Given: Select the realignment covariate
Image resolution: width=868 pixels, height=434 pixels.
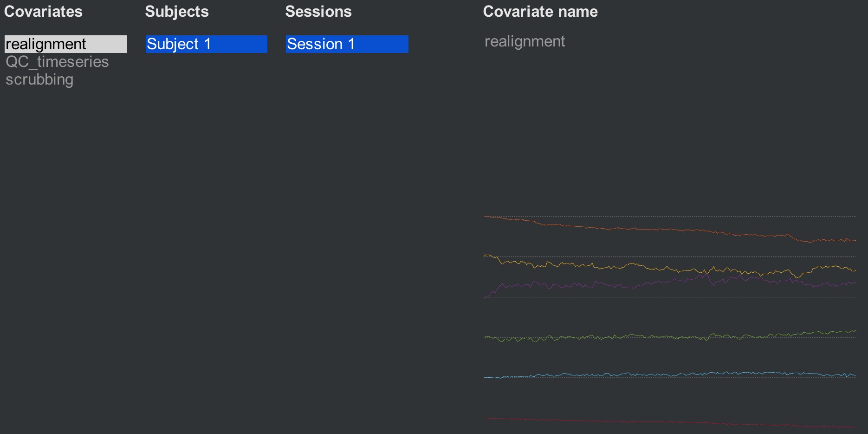Looking at the screenshot, I should pos(66,44).
